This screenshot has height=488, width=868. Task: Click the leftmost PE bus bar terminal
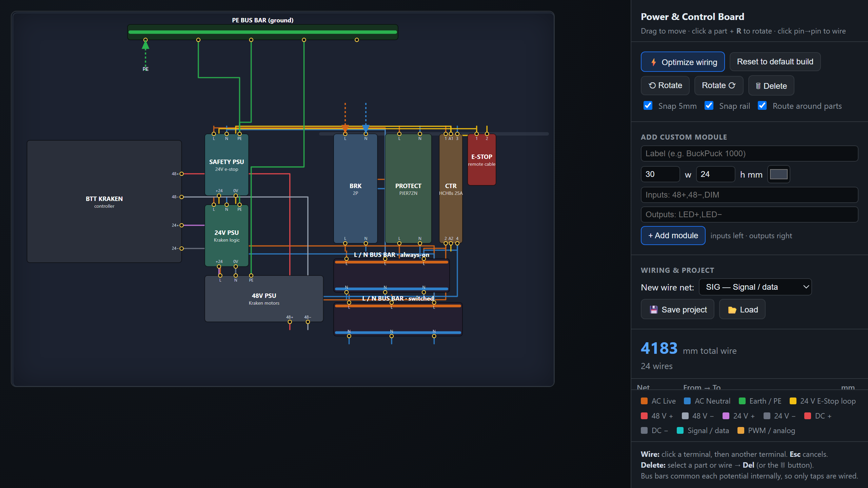coord(145,40)
